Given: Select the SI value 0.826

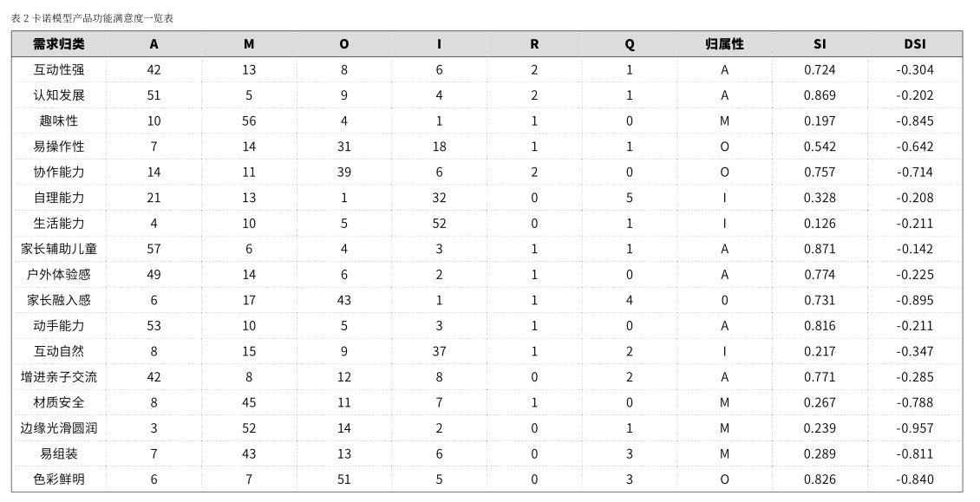Looking at the screenshot, I should tap(820, 479).
